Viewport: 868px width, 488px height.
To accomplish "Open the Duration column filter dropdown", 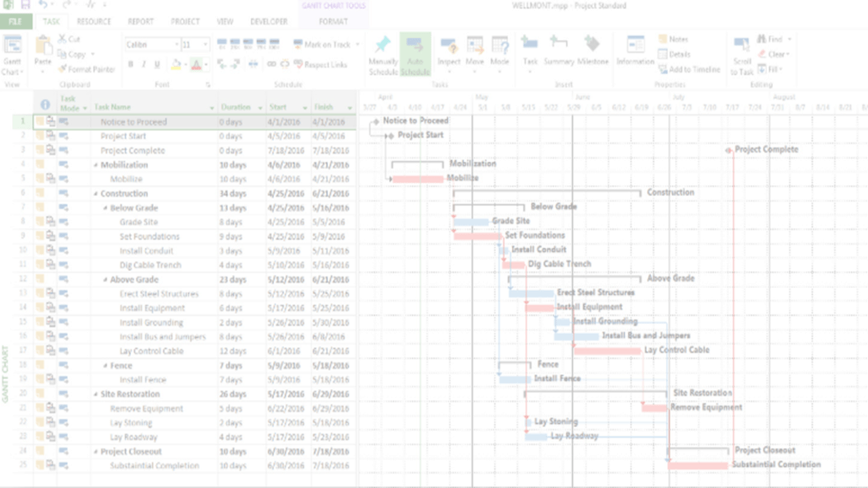I will point(258,108).
